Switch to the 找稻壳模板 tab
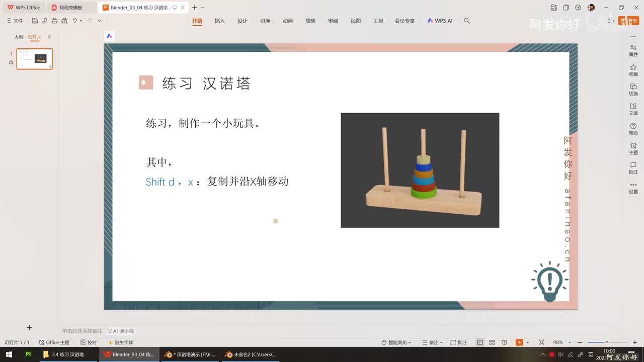This screenshot has height=362, width=644. (72, 8)
